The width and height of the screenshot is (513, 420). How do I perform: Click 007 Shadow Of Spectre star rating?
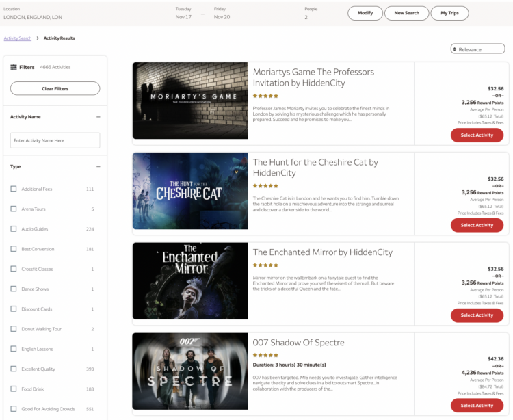pyautogui.click(x=265, y=355)
